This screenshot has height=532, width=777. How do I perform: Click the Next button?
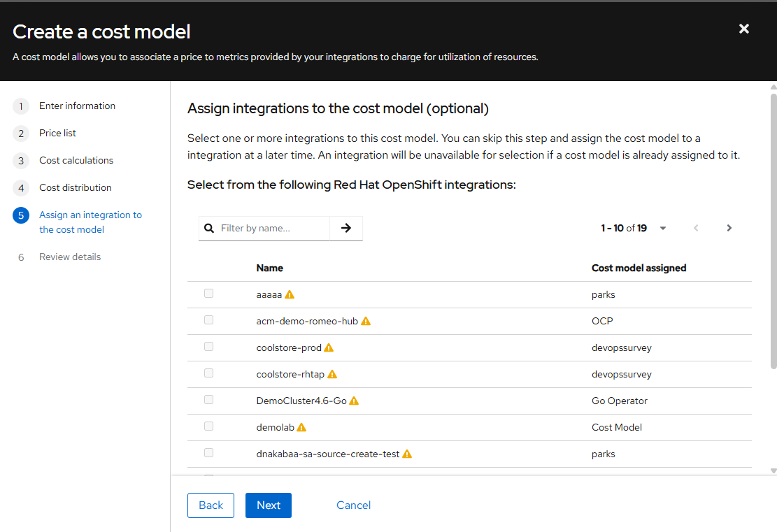pos(269,505)
